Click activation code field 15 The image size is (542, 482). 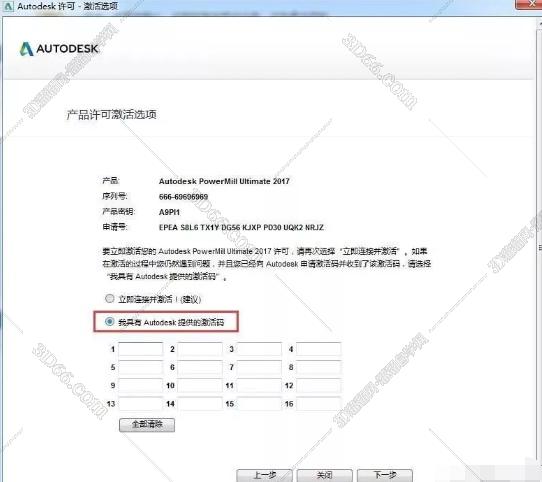click(260, 404)
